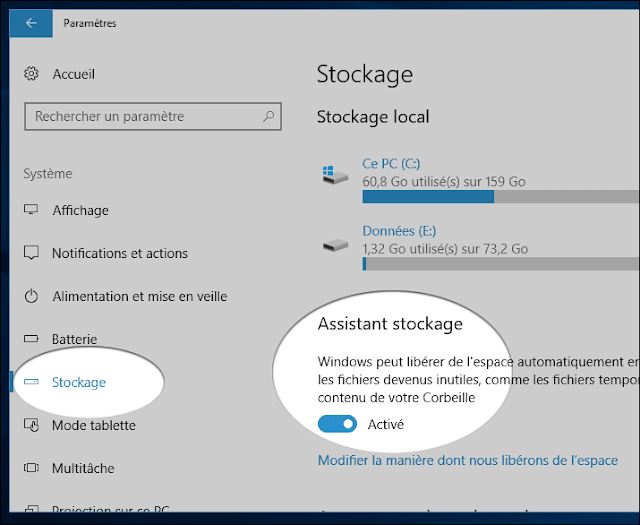640x525 pixels.
Task: Disable the Assistant stockage toggle
Action: click(x=337, y=424)
